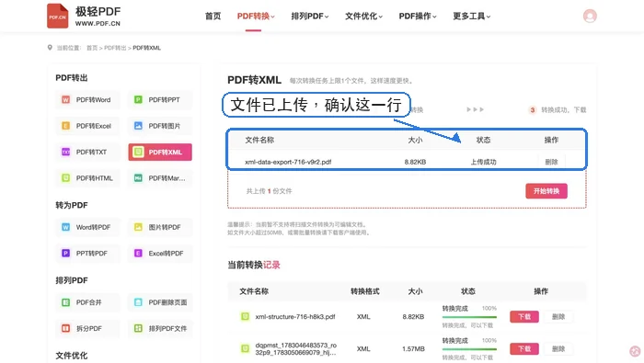
Task: Open PDF转Word in the sidebar
Action: coord(87,99)
